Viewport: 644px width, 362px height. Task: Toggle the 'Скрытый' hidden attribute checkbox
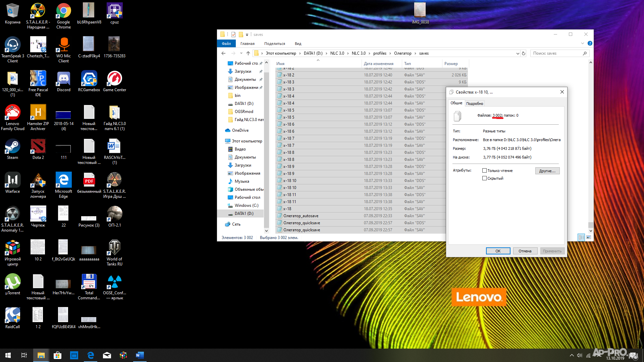click(484, 178)
